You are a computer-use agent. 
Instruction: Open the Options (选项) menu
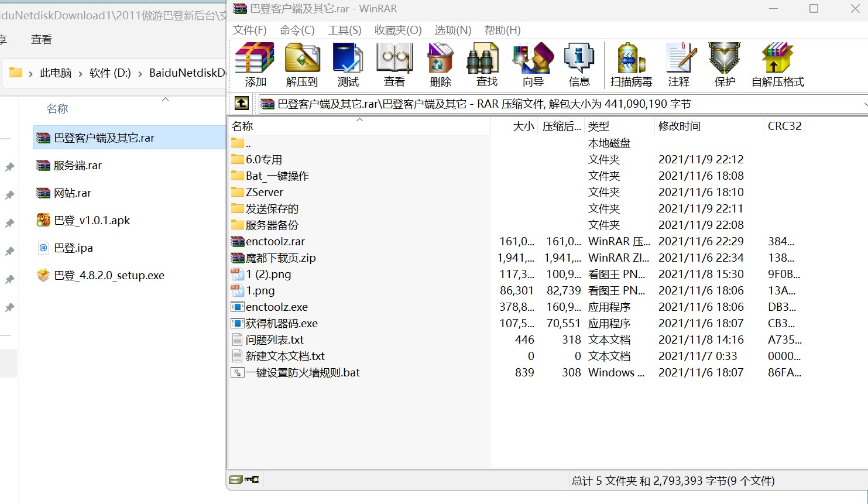pyautogui.click(x=452, y=30)
